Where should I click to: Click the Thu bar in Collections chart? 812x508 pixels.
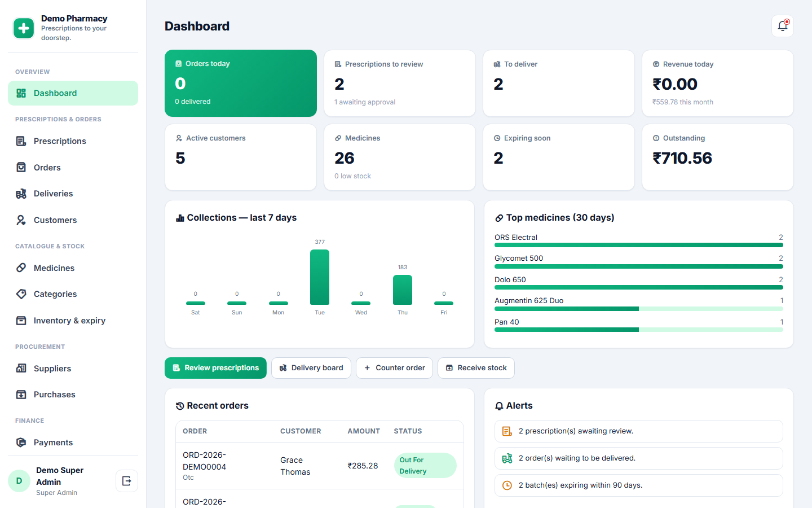tap(403, 290)
